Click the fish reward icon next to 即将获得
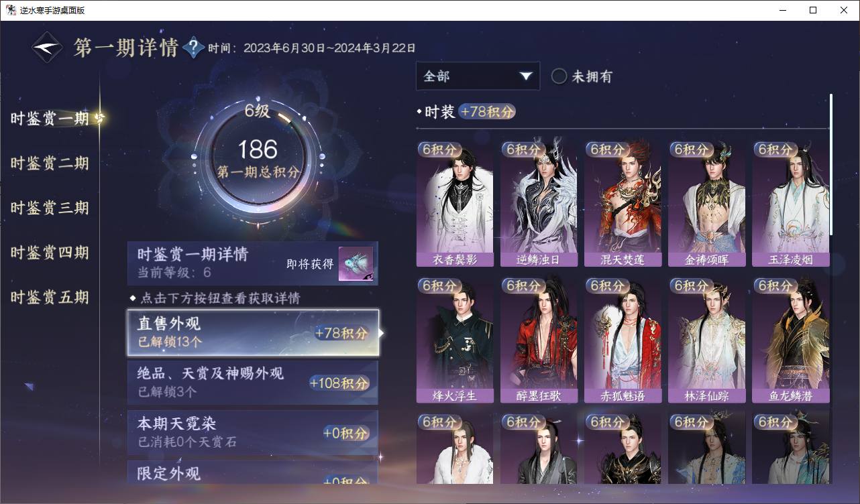Image resolution: width=860 pixels, height=504 pixels. pyautogui.click(x=356, y=264)
